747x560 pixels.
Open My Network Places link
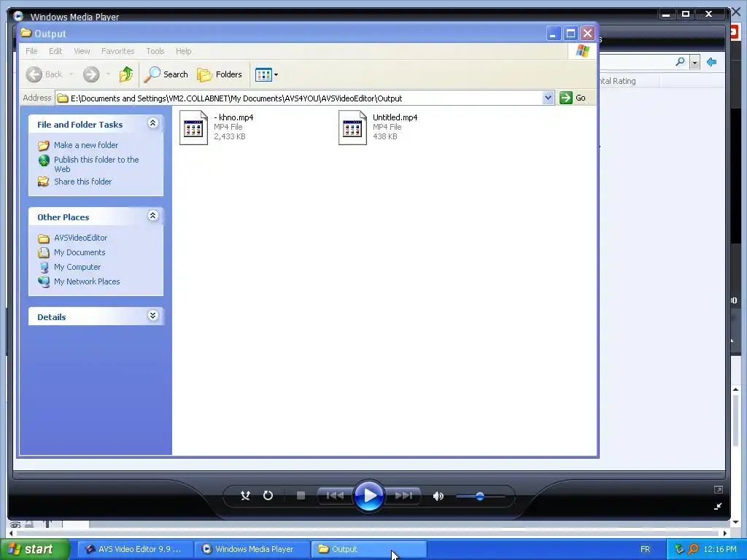point(87,281)
